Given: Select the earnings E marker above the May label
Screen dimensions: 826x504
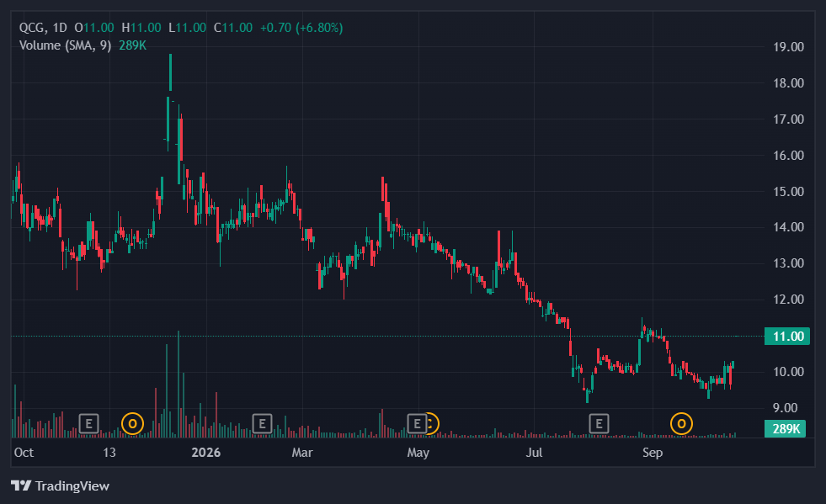Looking at the screenshot, I should click(x=417, y=423).
